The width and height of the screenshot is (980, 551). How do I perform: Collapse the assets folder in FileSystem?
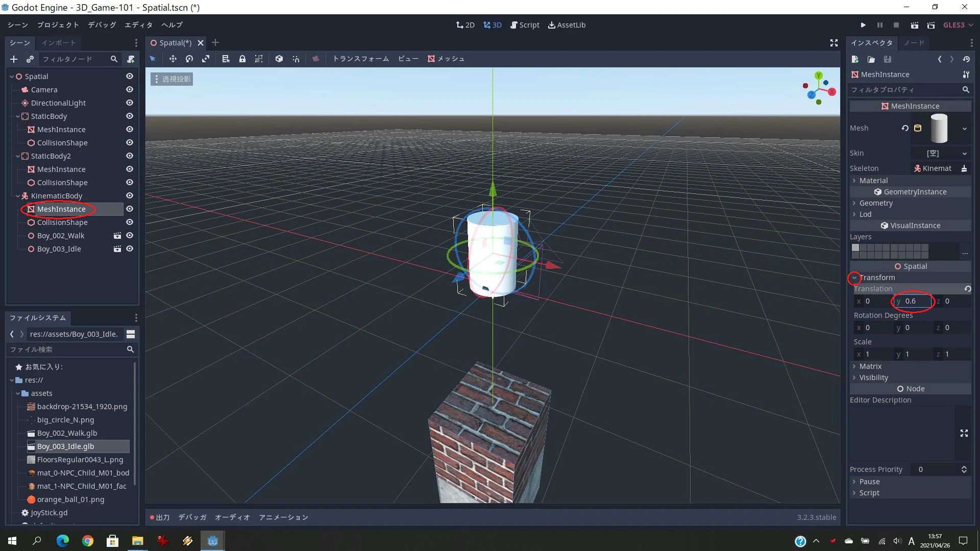pos(18,393)
